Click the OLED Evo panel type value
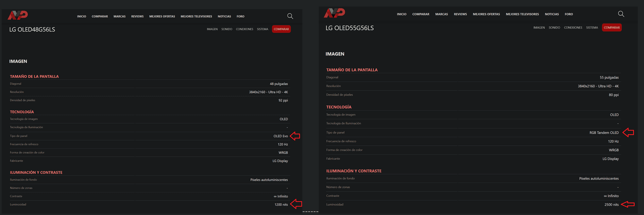The width and height of the screenshot is (644, 215). pos(280,136)
